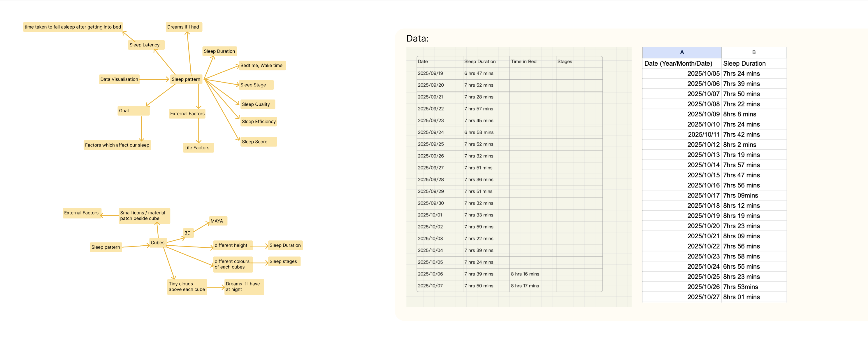Click the 2025/09/19 date cell
The height and width of the screenshot is (339, 868).
[430, 73]
